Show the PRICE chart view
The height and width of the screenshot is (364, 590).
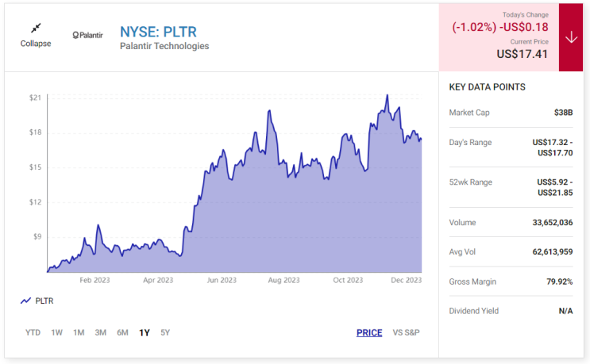pyautogui.click(x=369, y=332)
